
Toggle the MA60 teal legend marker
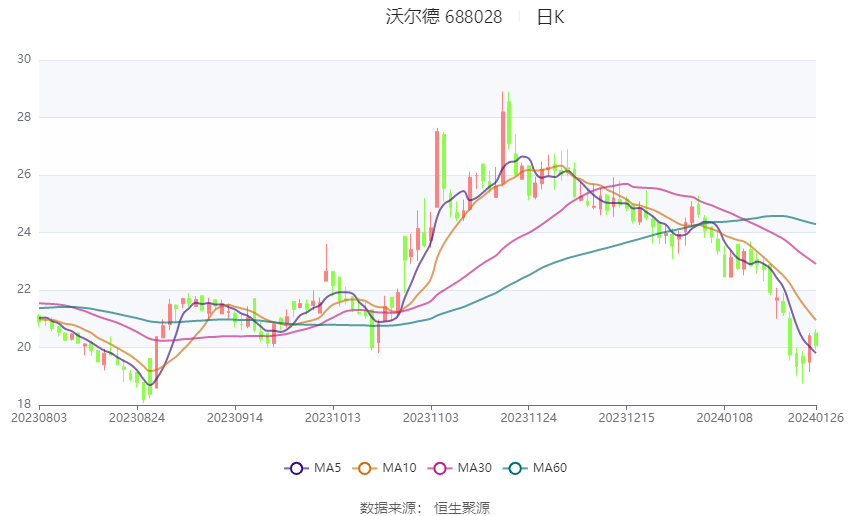point(515,468)
